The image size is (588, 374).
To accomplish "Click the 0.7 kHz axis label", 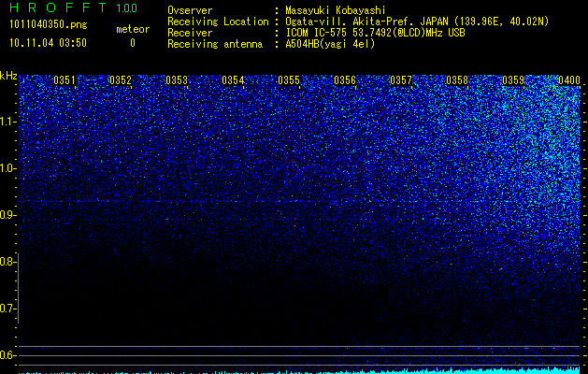I will (7, 309).
